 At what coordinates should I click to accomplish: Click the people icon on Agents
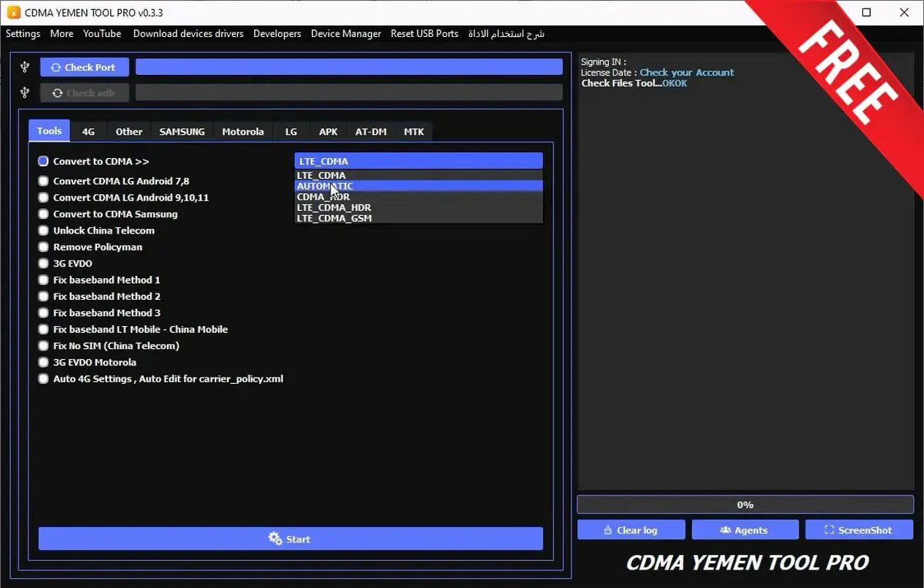coord(725,530)
